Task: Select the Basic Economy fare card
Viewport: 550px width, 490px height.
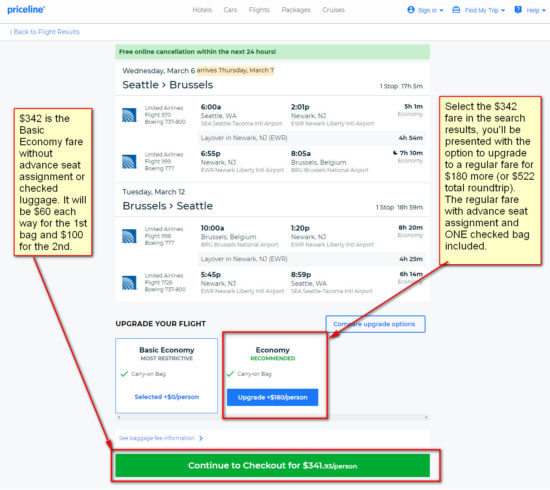Action: pyautogui.click(x=167, y=376)
